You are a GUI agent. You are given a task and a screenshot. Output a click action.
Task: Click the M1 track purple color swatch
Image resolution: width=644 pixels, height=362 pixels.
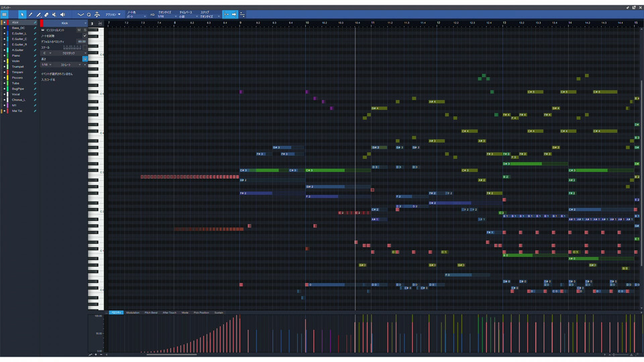point(8,105)
